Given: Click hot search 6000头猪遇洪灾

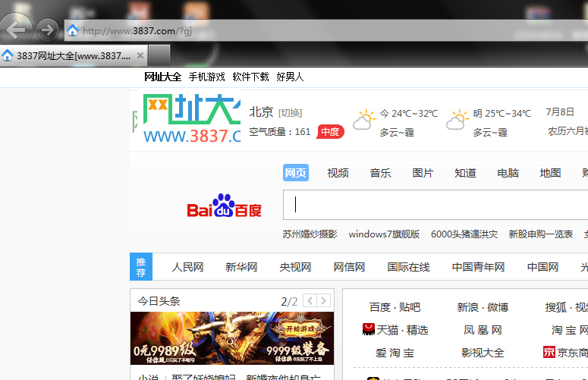Looking at the screenshot, I should pos(464,234).
